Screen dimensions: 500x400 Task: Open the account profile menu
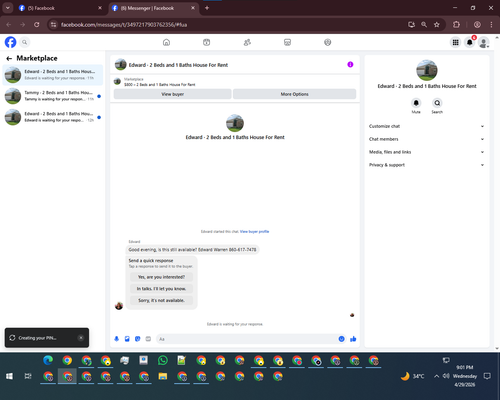click(x=484, y=42)
